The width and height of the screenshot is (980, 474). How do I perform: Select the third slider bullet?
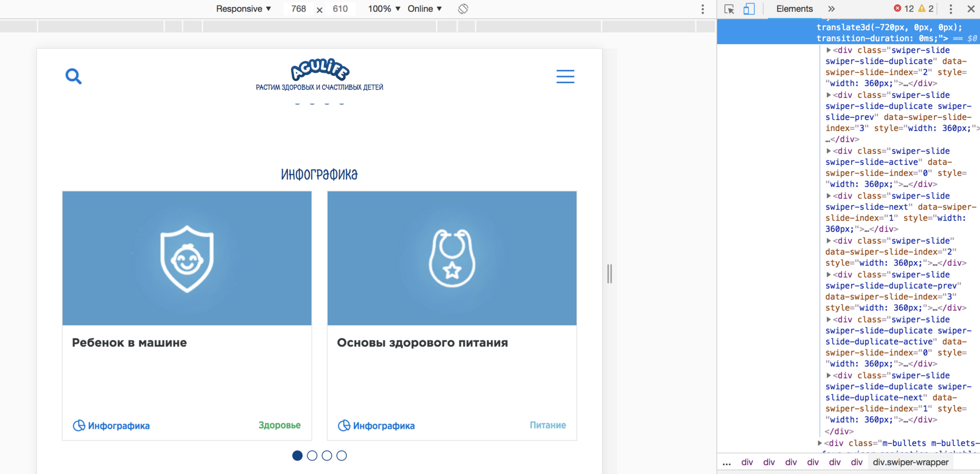tap(327, 456)
